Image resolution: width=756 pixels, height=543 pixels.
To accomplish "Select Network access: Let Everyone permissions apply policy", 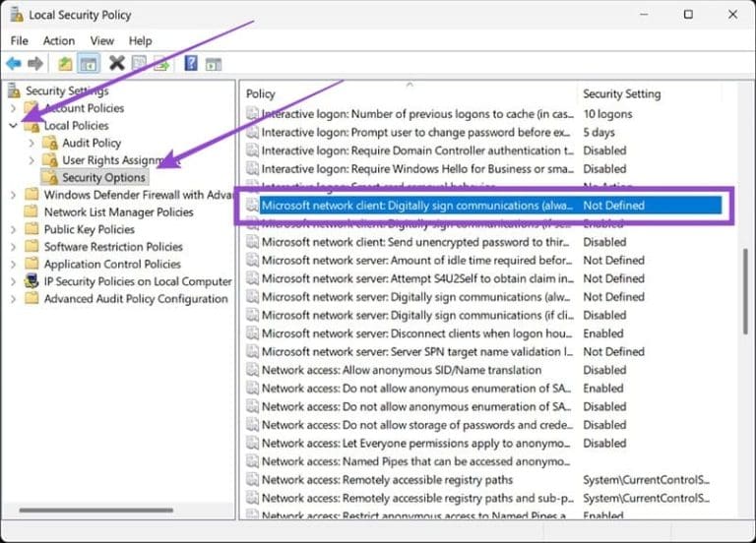I will [x=415, y=444].
